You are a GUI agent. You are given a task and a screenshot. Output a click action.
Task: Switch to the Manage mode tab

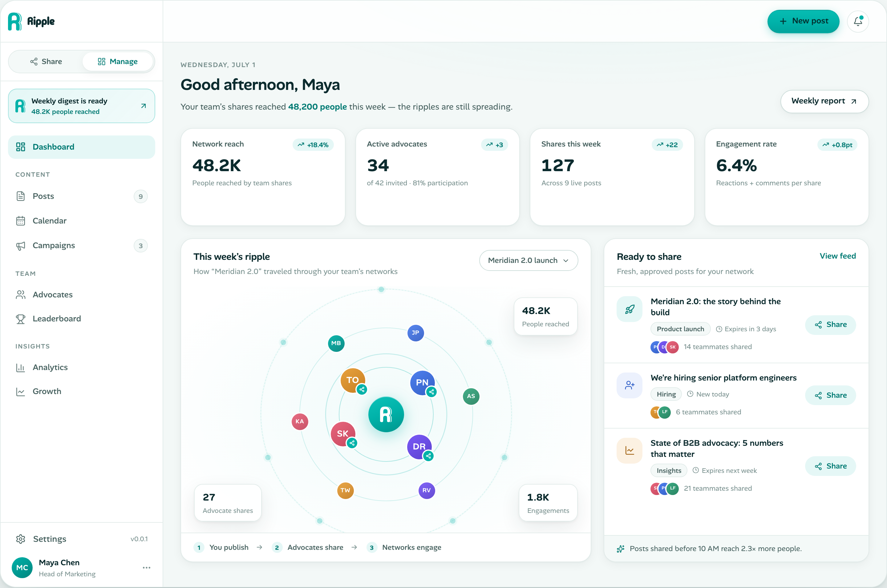pyautogui.click(x=118, y=62)
